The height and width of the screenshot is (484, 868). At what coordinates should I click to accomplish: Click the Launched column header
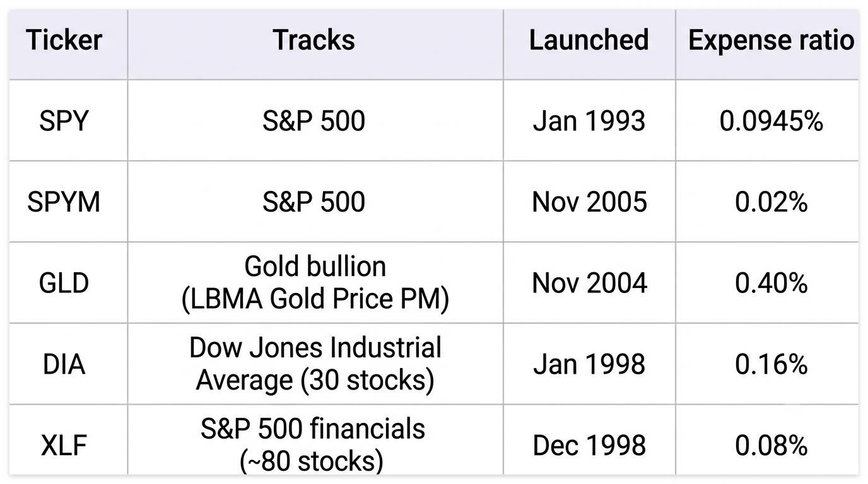tap(589, 40)
